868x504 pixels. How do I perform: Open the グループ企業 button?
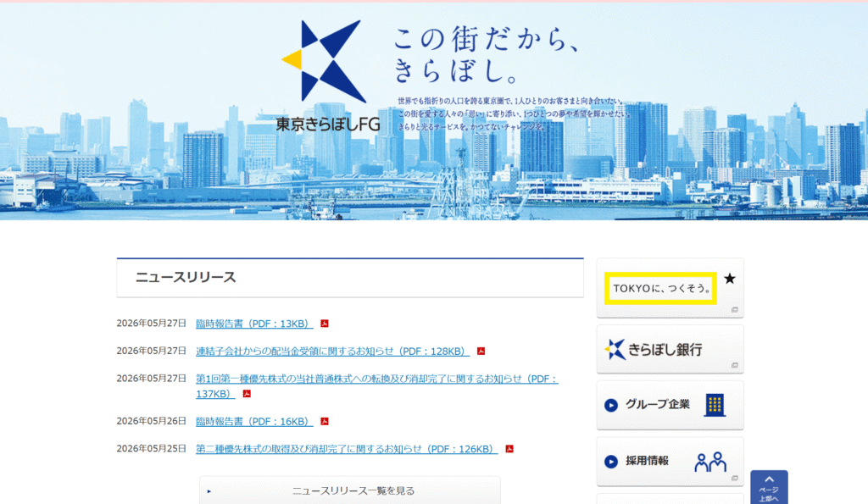[670, 405]
